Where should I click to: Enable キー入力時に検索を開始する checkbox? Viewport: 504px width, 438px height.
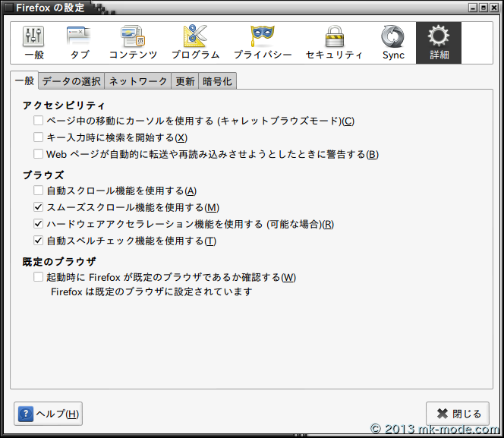39,137
